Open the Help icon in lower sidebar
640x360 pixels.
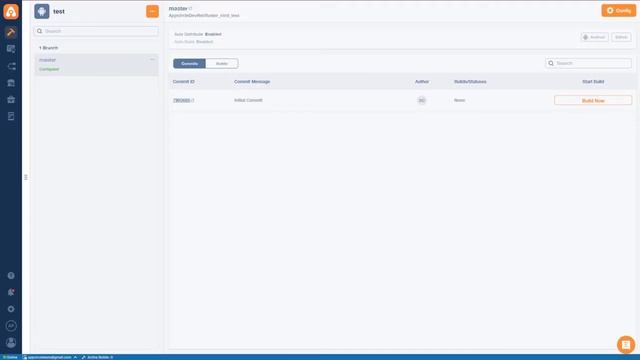click(x=11, y=276)
